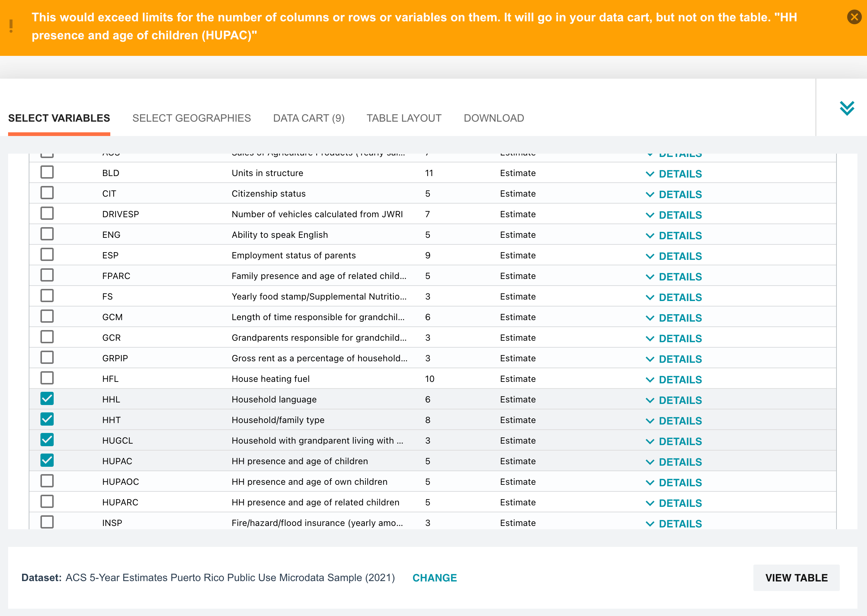The image size is (867, 616).
Task: Open the Download tab
Action: click(493, 118)
